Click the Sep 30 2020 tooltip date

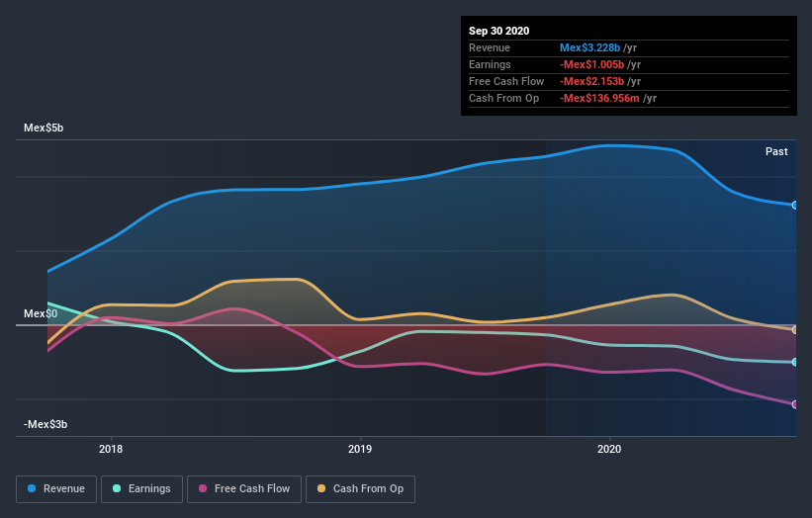tap(498, 31)
